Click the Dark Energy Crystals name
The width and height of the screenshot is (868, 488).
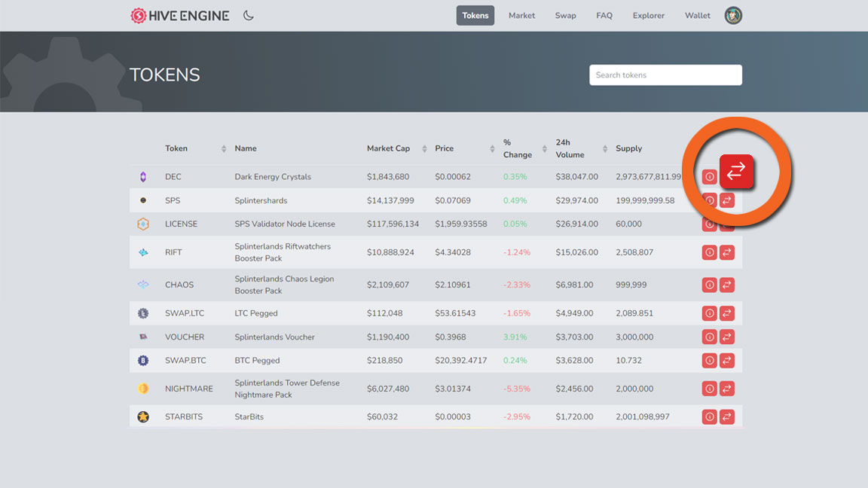(272, 176)
